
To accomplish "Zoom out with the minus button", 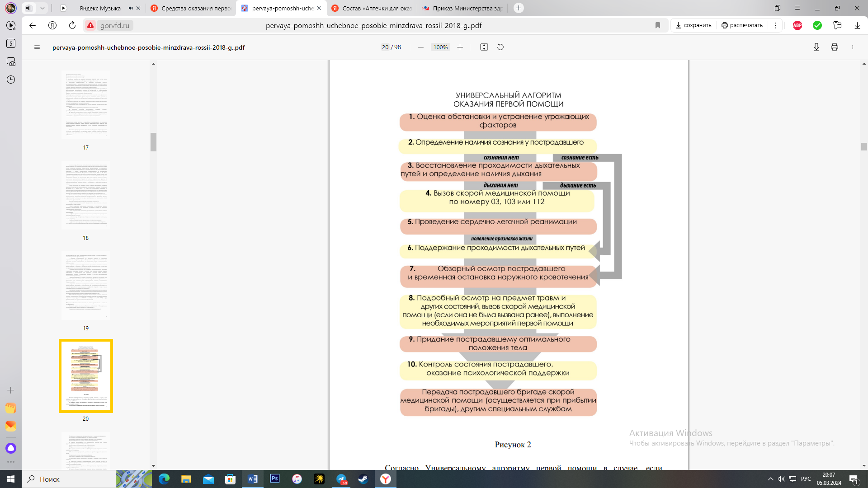I will [x=421, y=47].
